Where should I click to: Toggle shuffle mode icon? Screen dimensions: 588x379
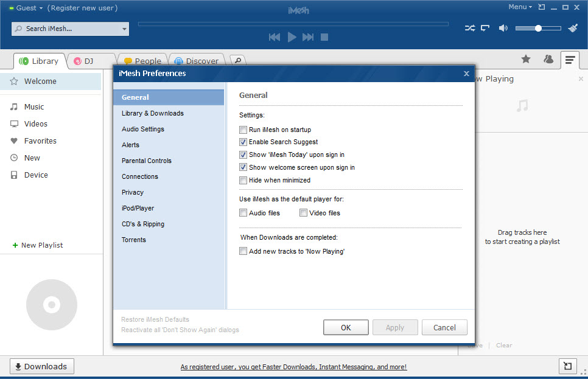pyautogui.click(x=470, y=28)
